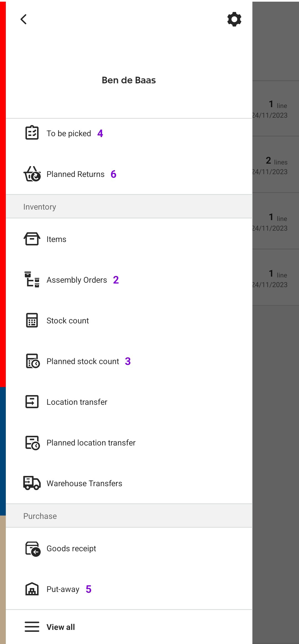Click the To be picked clipboard icon

point(32,133)
